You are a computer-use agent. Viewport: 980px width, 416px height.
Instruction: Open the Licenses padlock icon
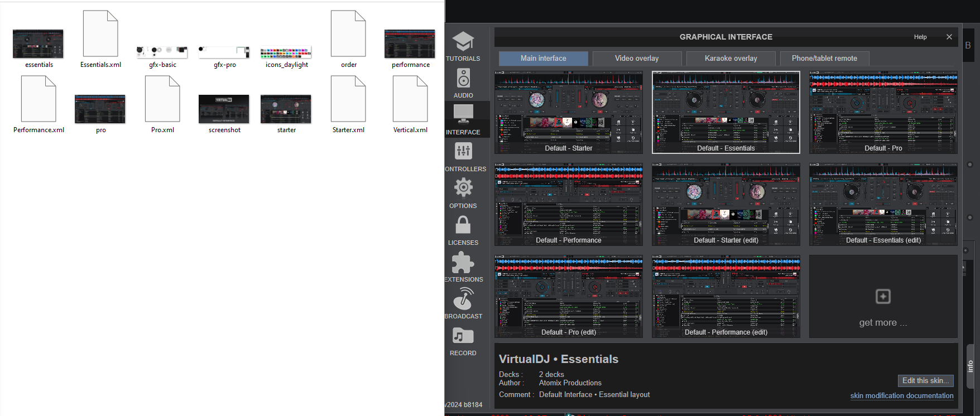click(463, 225)
